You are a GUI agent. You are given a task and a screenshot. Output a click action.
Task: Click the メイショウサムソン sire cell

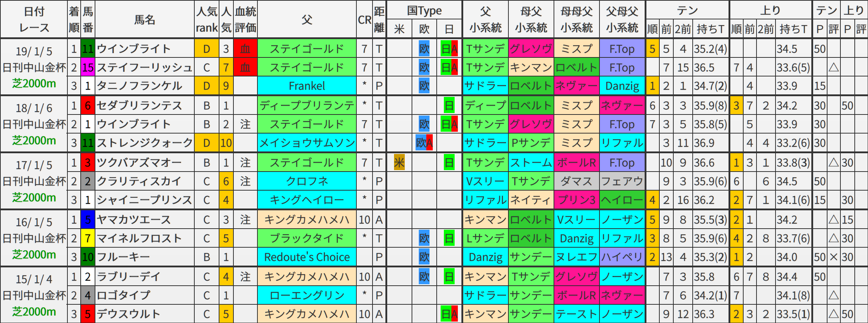coord(307,143)
